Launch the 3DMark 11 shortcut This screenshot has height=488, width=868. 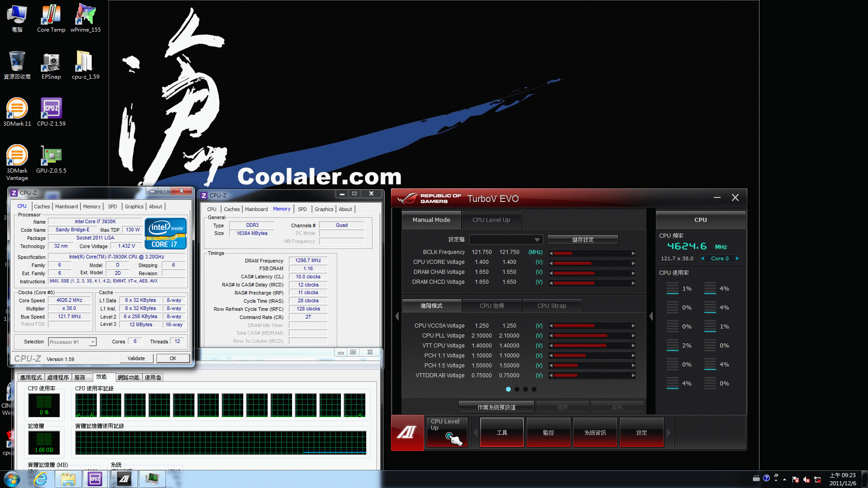17,112
